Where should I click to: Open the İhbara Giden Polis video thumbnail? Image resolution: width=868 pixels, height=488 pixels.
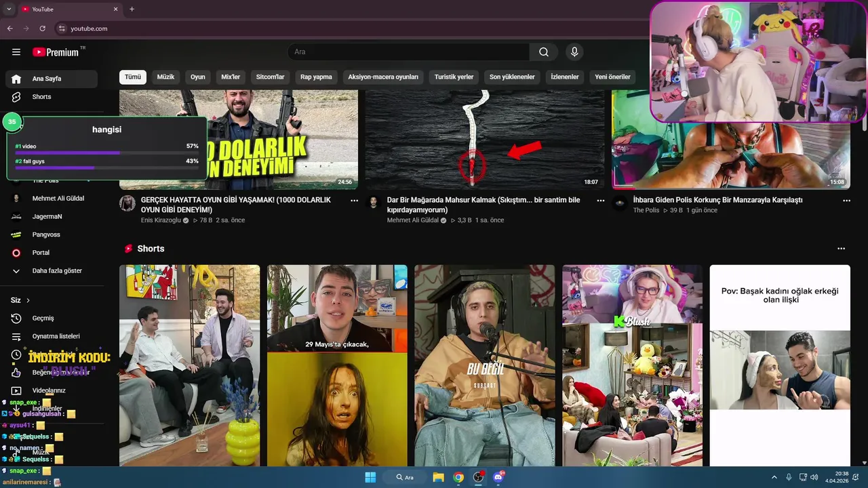(x=731, y=155)
